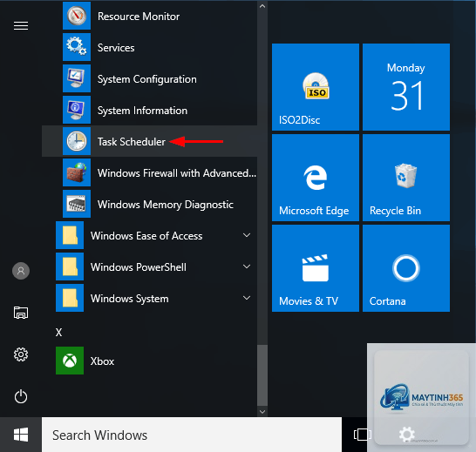Open the user account icon
476x452 pixels.
pyautogui.click(x=21, y=271)
